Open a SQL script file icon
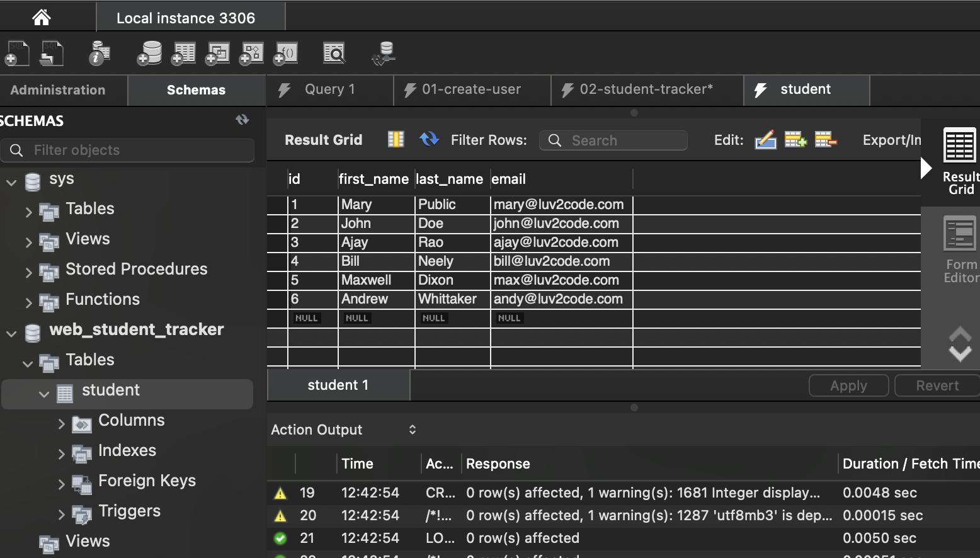 click(x=52, y=54)
